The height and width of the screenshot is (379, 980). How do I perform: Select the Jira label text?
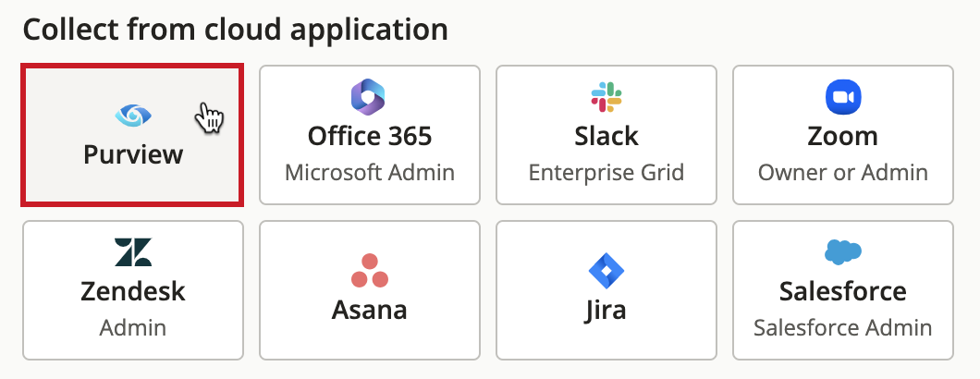click(606, 311)
